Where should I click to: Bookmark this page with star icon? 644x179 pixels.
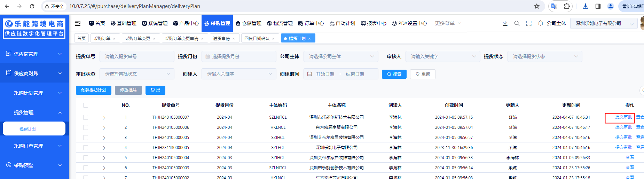click(x=537, y=6)
